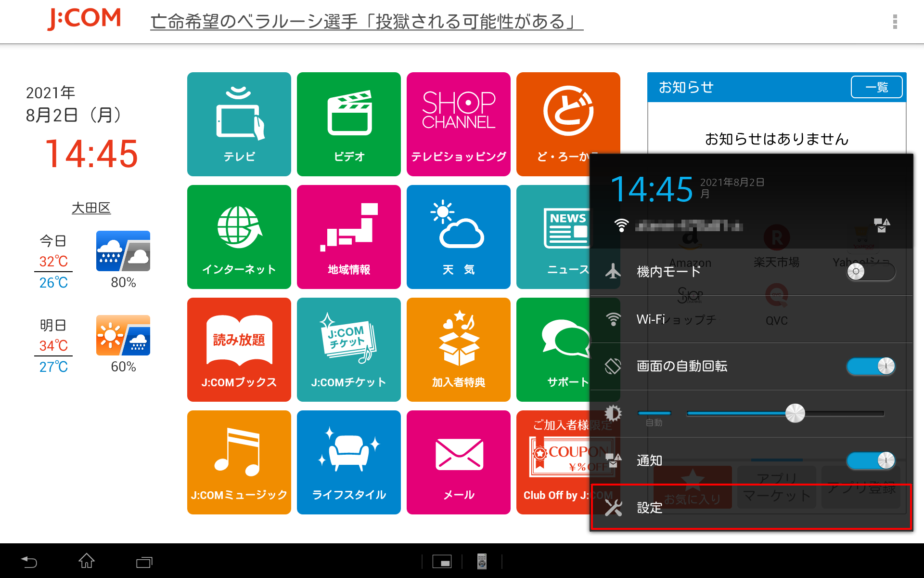Image resolution: width=924 pixels, height=578 pixels.
Task: Tap the Android home button
Action: click(x=87, y=561)
